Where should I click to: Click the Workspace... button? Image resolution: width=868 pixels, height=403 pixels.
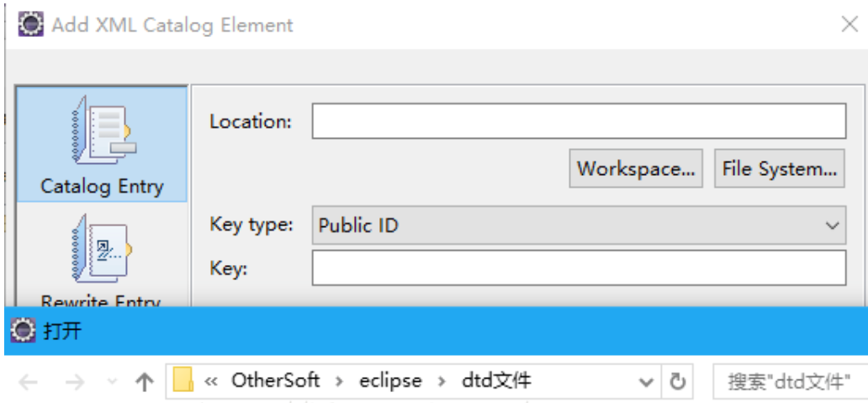click(x=635, y=169)
